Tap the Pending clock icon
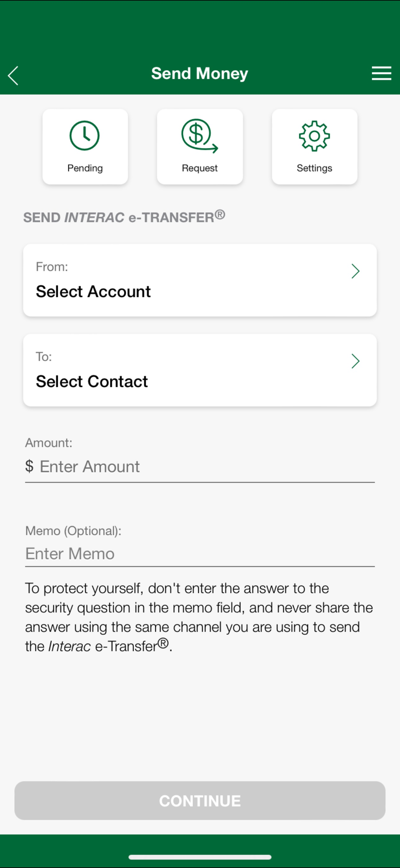This screenshot has height=868, width=400. click(x=85, y=135)
